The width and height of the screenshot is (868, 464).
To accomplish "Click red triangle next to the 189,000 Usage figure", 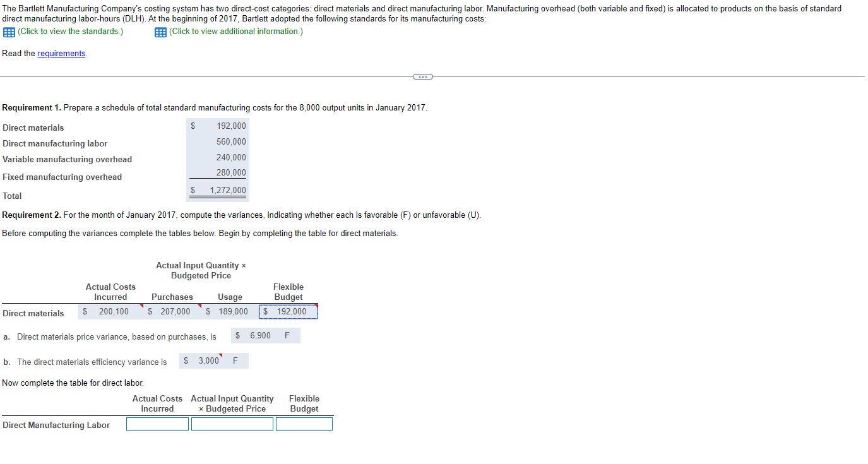I will tap(255, 306).
